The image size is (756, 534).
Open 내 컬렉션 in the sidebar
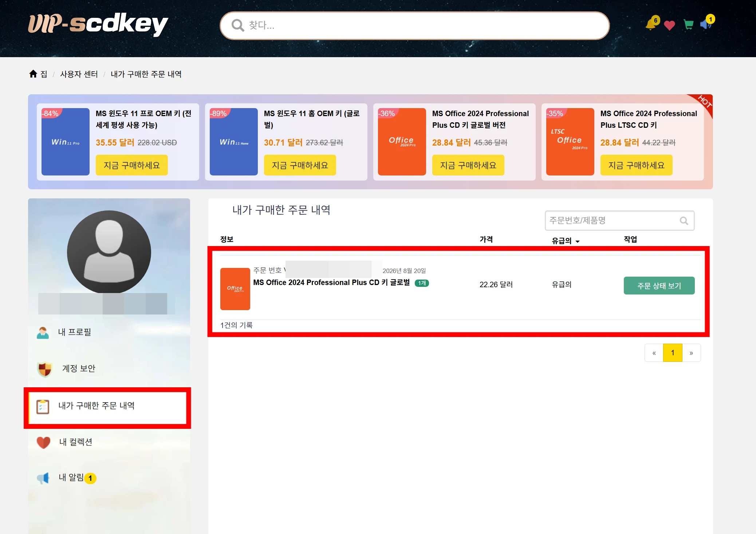click(x=76, y=442)
